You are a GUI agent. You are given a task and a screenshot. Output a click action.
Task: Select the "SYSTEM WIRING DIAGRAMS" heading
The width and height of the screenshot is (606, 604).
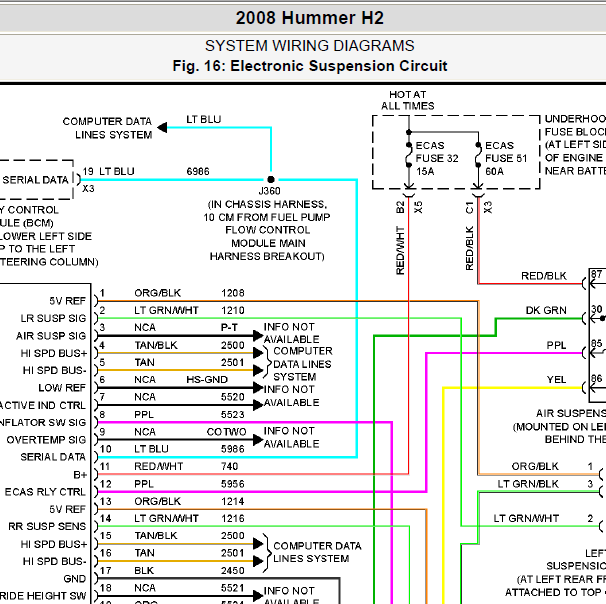tap(310, 46)
